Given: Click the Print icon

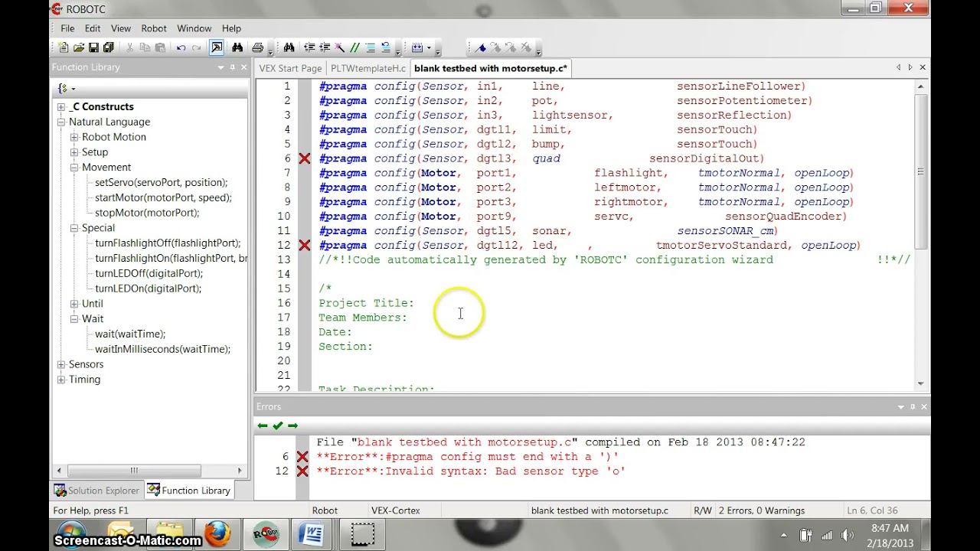Looking at the screenshot, I should [x=257, y=47].
